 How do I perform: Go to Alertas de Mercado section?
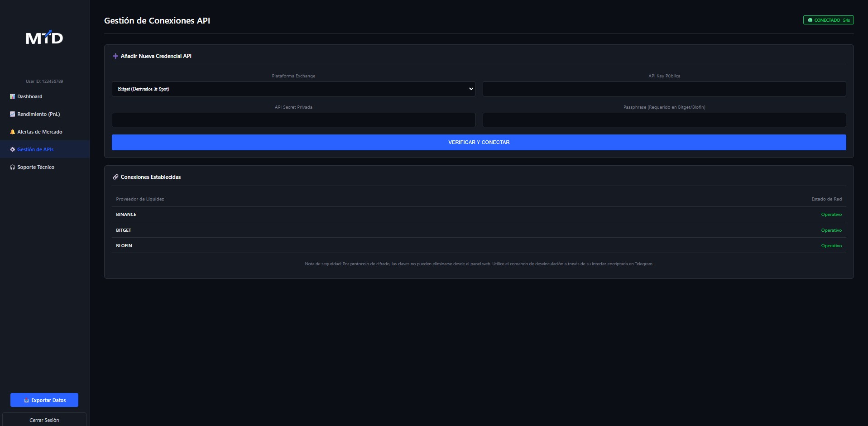click(40, 132)
